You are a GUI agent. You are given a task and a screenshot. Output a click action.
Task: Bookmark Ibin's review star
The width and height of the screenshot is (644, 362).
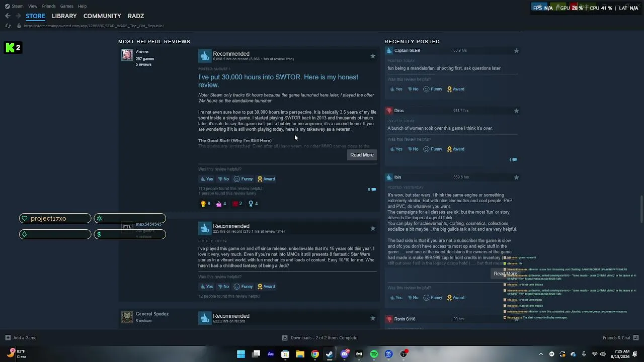[x=516, y=177]
